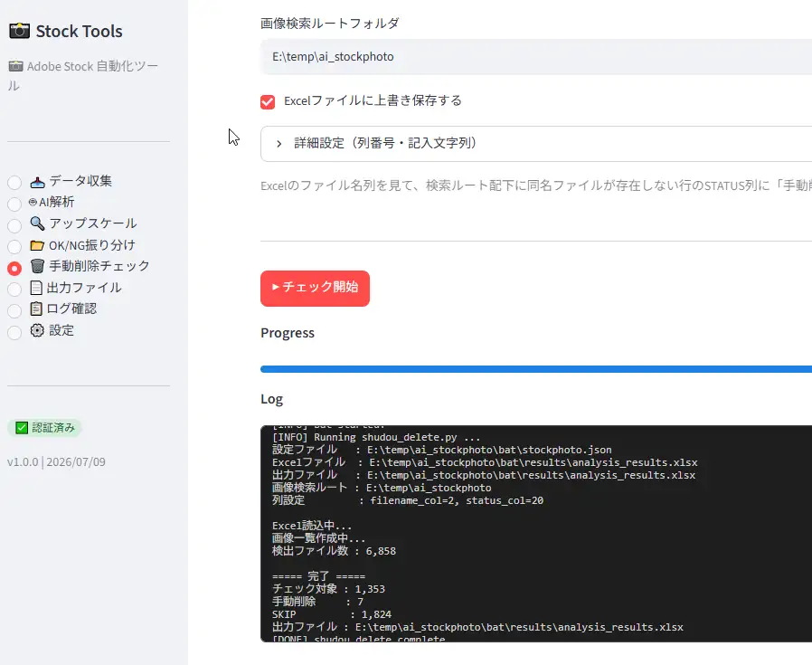Click the blue Progress bar
Image resolution: width=812 pixels, height=665 pixels.
click(x=536, y=369)
